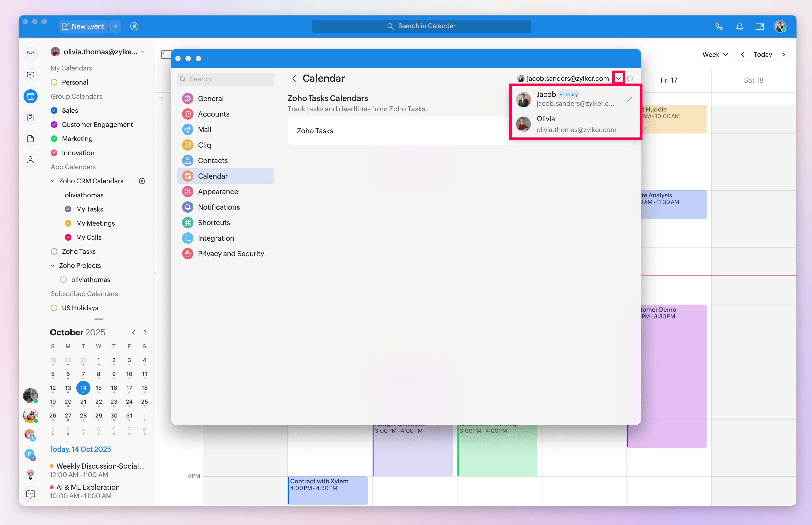Click the settings Search field

point(226,79)
